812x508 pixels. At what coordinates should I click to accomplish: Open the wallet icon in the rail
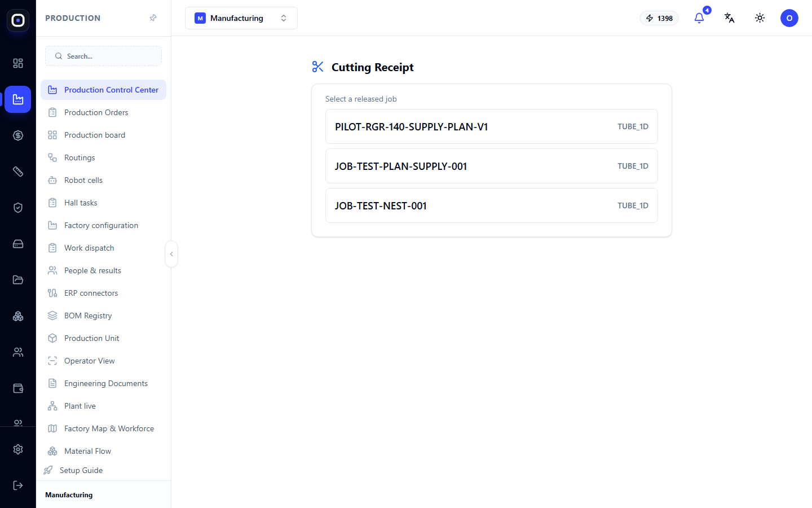pyautogui.click(x=18, y=388)
